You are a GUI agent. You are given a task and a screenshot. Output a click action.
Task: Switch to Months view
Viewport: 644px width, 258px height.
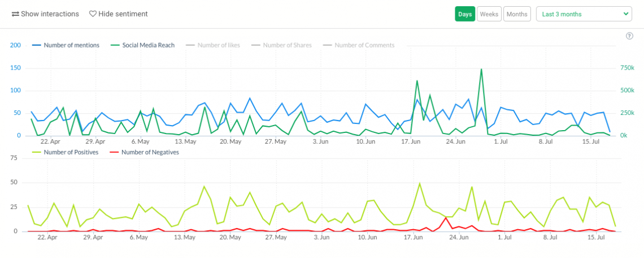pyautogui.click(x=516, y=14)
